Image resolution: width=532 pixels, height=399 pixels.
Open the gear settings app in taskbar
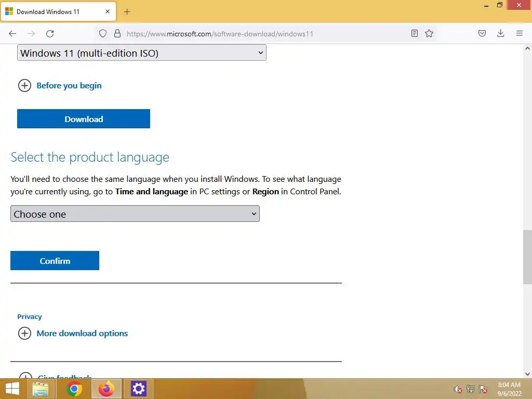tap(138, 389)
